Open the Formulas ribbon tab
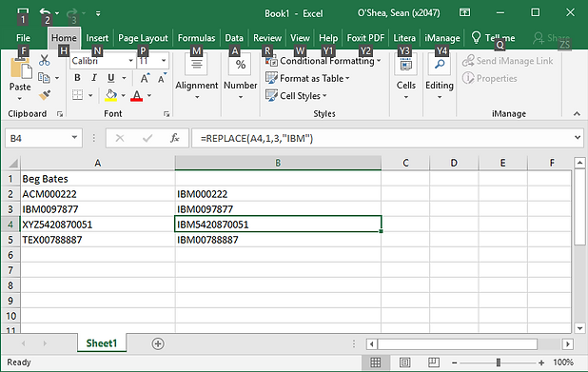 click(197, 38)
